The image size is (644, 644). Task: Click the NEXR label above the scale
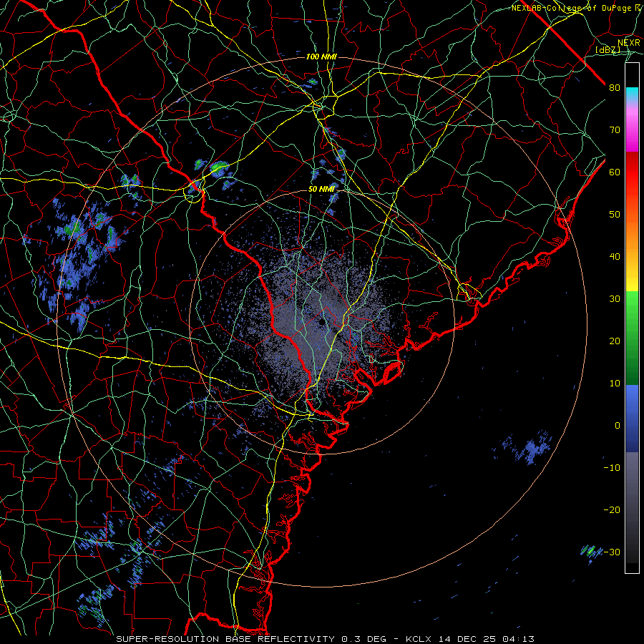(628, 43)
